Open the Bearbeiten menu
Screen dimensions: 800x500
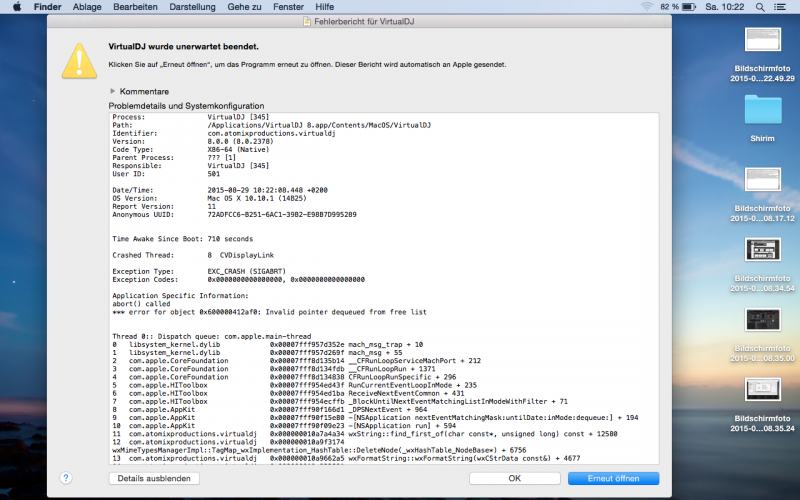pos(135,7)
